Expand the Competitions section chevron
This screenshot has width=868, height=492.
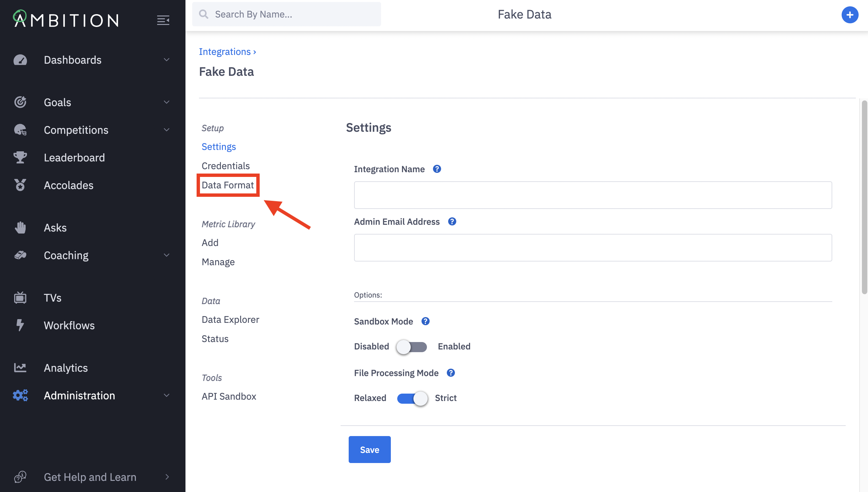point(166,130)
